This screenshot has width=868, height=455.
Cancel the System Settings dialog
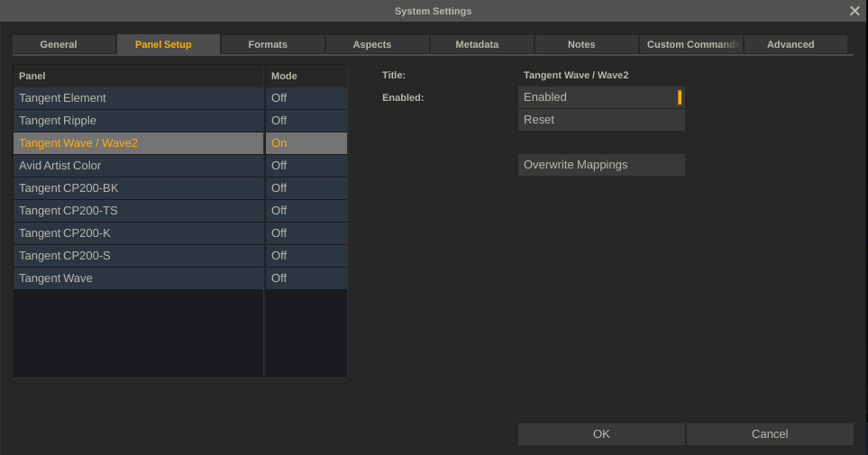770,434
